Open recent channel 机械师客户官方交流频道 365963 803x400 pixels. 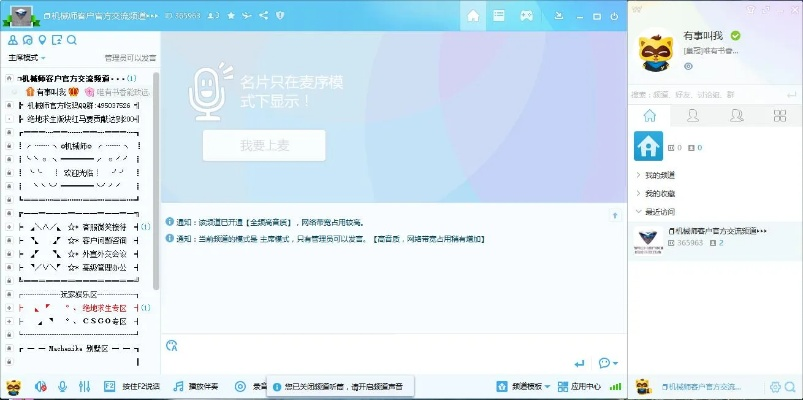(x=715, y=241)
